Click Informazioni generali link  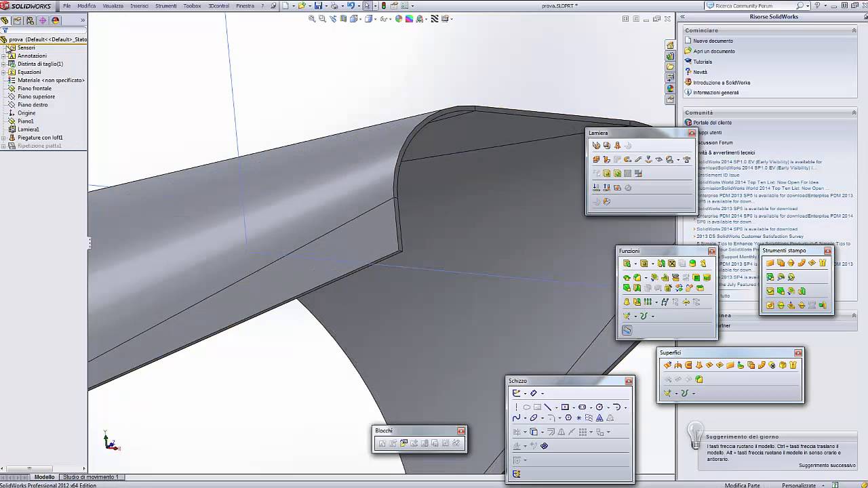716,93
